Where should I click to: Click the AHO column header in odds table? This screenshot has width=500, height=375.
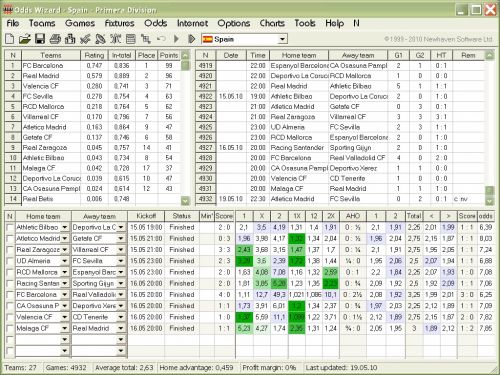tap(353, 216)
